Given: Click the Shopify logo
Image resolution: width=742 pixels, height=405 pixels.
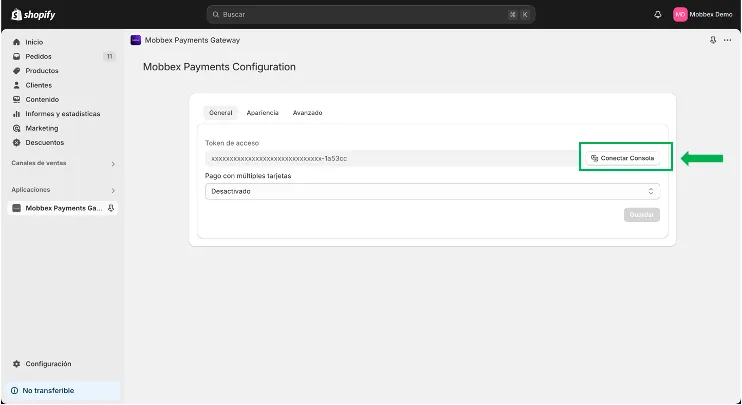Looking at the screenshot, I should click(33, 15).
